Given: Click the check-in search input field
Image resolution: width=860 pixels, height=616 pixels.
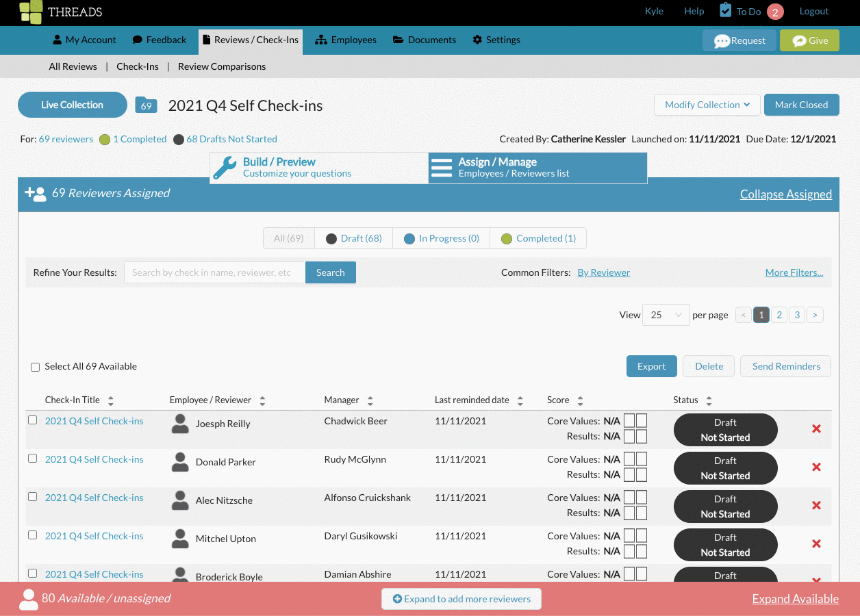Looking at the screenshot, I should pyautogui.click(x=214, y=272).
